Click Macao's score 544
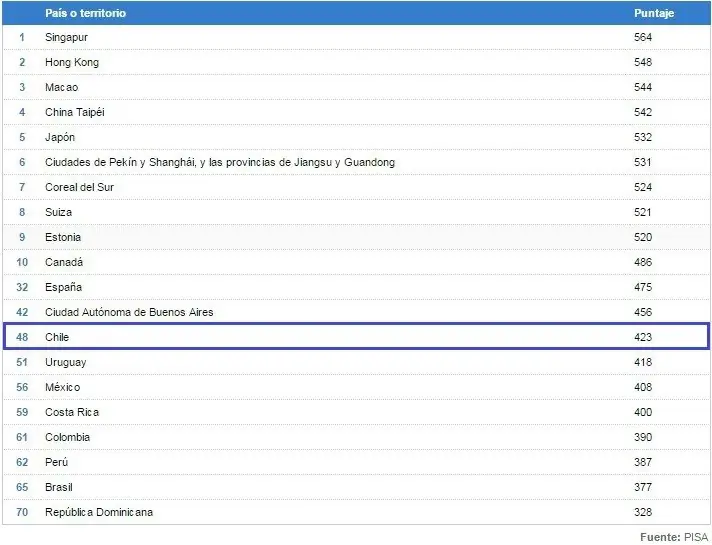The width and height of the screenshot is (712, 545). [643, 87]
